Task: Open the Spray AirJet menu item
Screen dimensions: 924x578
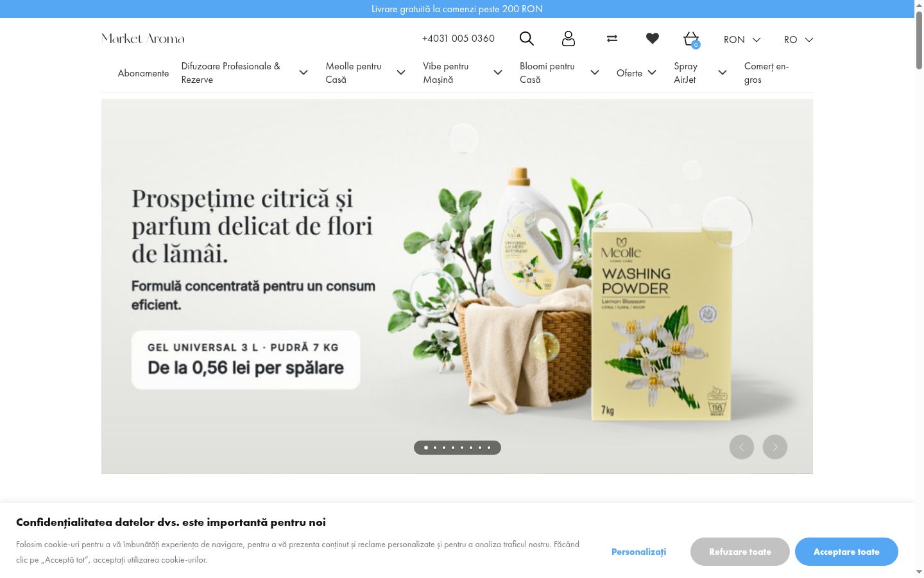Action: (686, 73)
